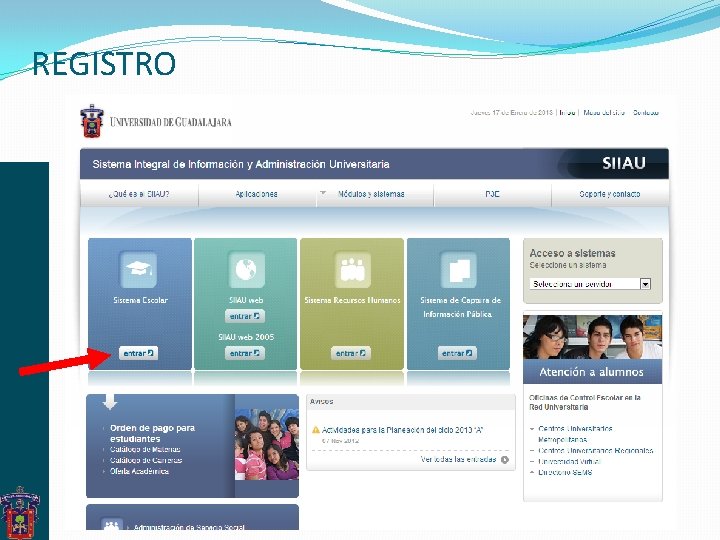Click entrar button under Sistema Escolar
This screenshot has height=540, width=720.
pyautogui.click(x=139, y=353)
